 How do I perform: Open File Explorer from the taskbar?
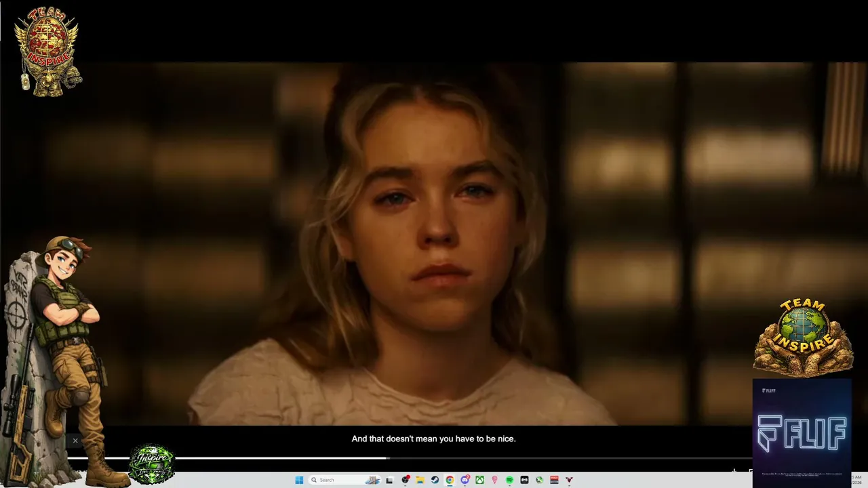(x=420, y=480)
